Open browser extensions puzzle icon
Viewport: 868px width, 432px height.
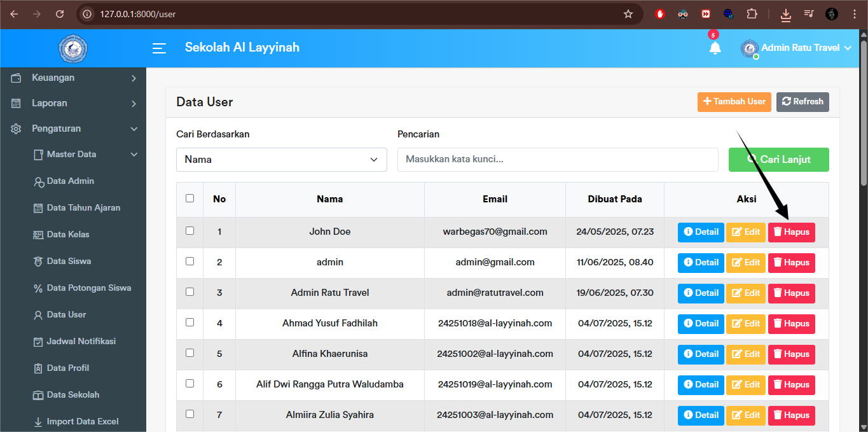click(x=752, y=14)
